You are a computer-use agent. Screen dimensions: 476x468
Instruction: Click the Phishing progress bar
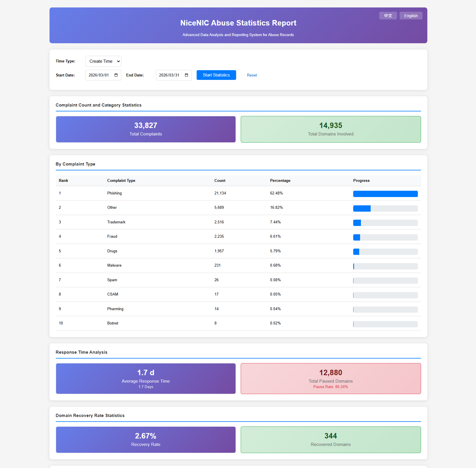pos(385,194)
